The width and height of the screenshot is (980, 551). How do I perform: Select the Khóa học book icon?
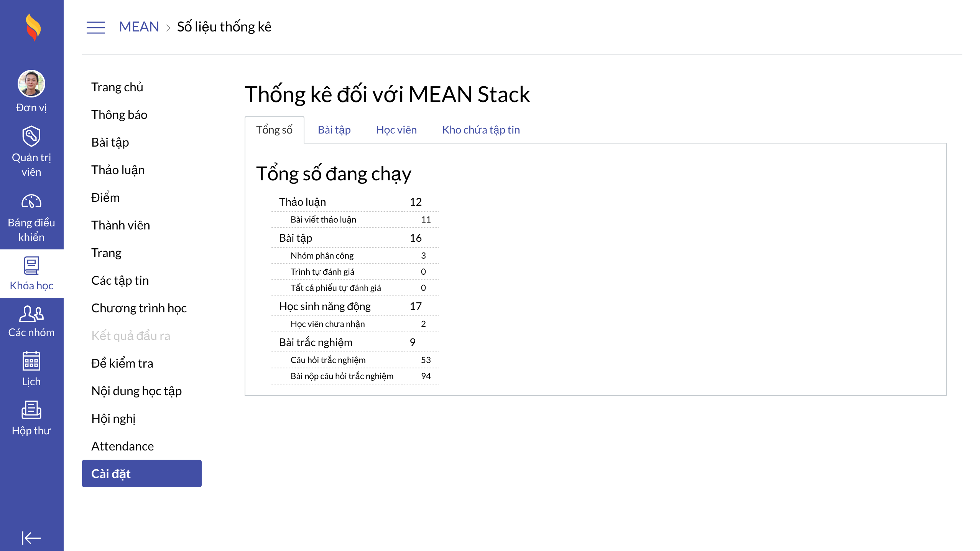[31, 266]
